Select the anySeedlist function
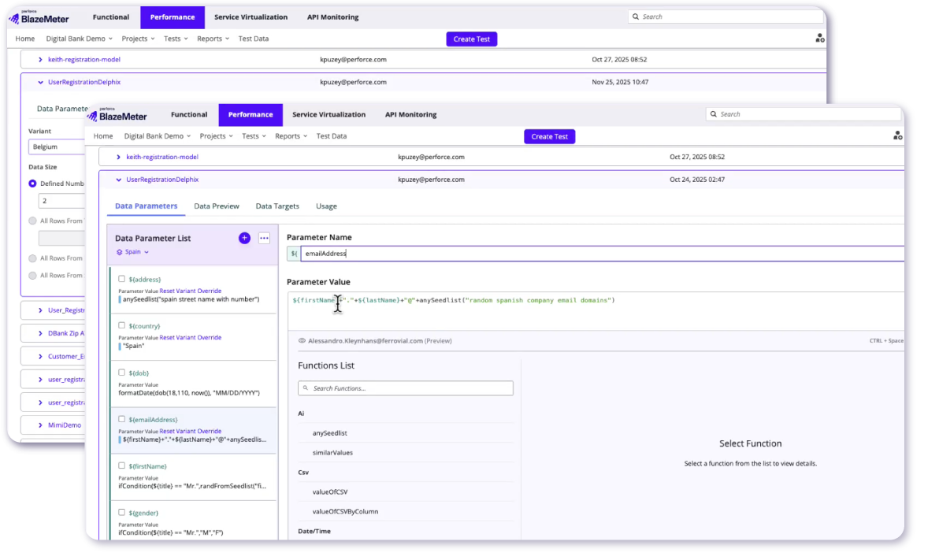The width and height of the screenshot is (939, 560). pos(329,433)
